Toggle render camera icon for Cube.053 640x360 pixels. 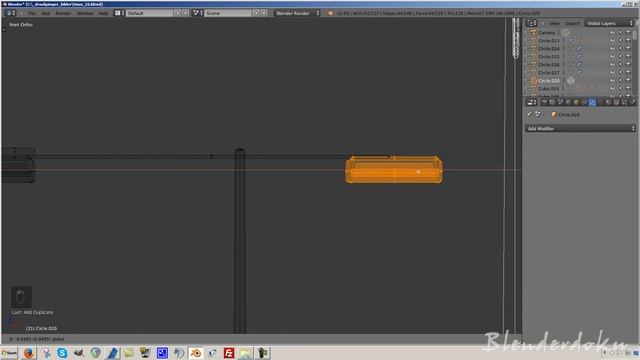pyautogui.click(x=628, y=89)
